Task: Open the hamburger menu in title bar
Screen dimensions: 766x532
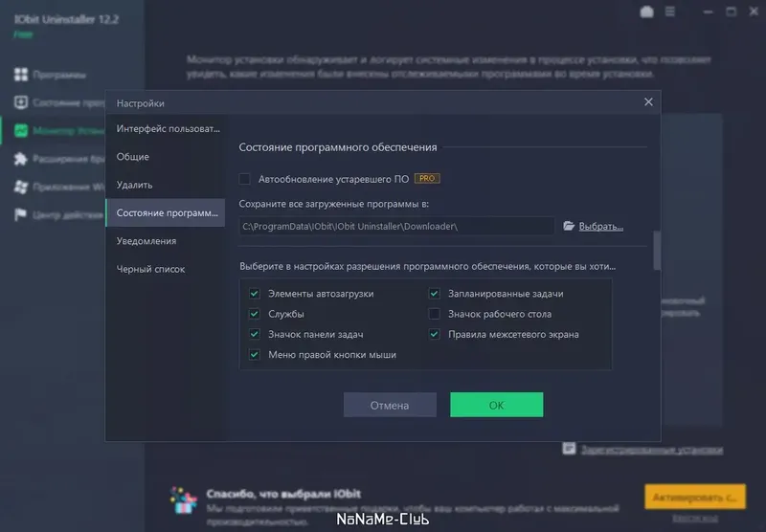Action: pos(670,11)
